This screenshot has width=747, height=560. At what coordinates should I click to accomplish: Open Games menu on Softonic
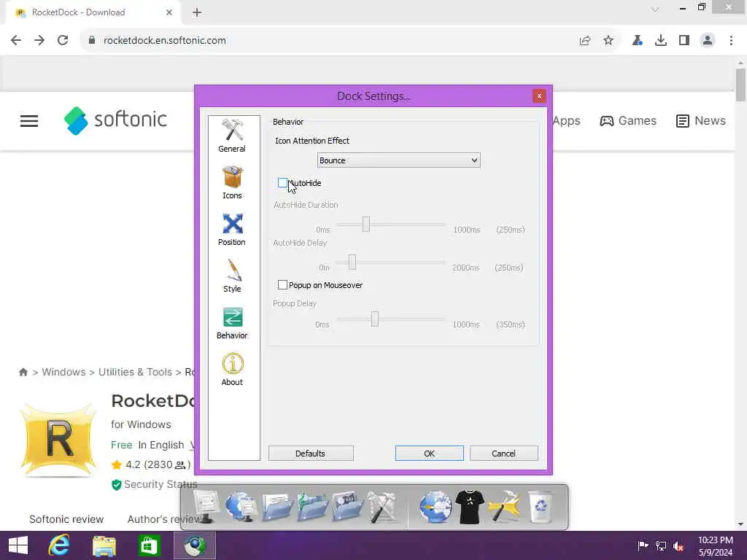(x=628, y=121)
